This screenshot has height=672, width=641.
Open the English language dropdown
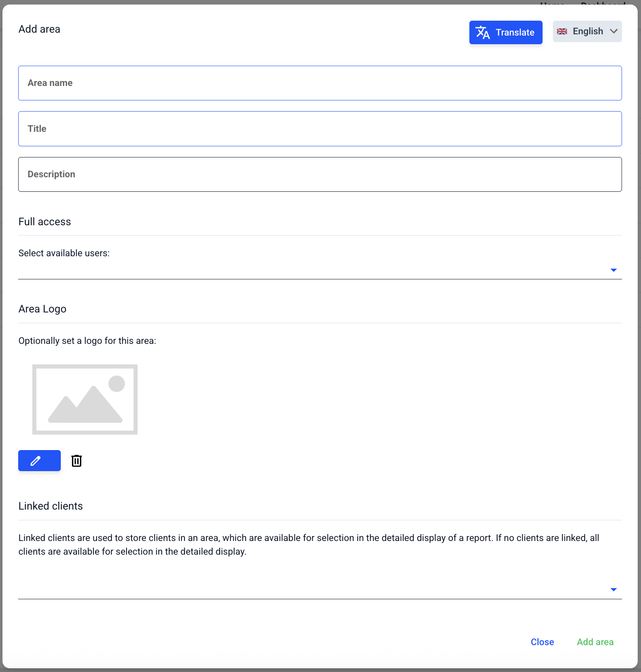click(x=587, y=31)
